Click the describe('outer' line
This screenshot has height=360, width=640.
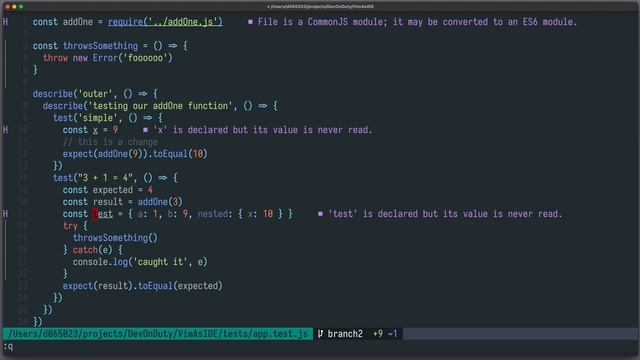(95, 94)
